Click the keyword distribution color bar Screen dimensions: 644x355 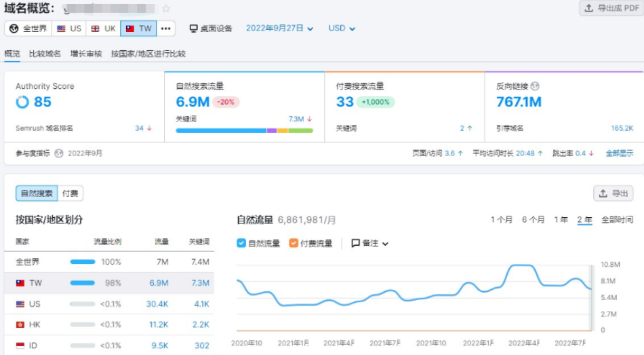[244, 130]
